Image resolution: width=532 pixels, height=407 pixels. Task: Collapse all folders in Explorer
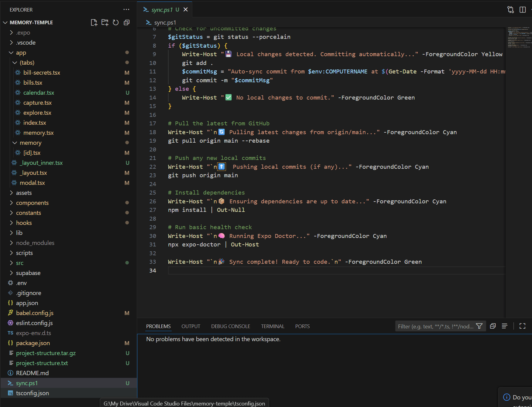pyautogui.click(x=127, y=22)
